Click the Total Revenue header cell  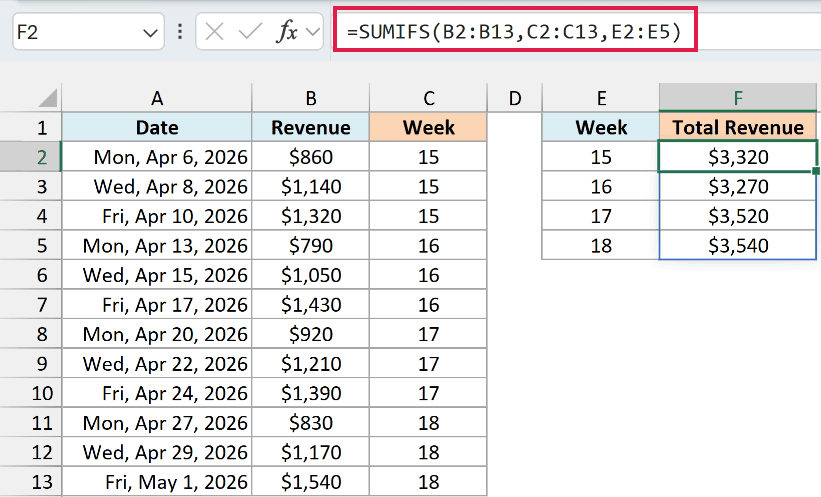pyautogui.click(x=738, y=127)
